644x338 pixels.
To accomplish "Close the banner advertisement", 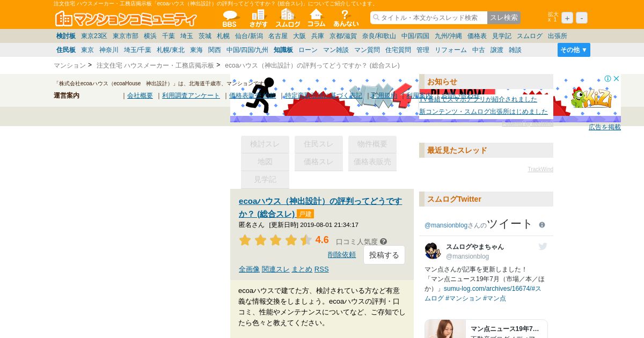I will (617, 78).
